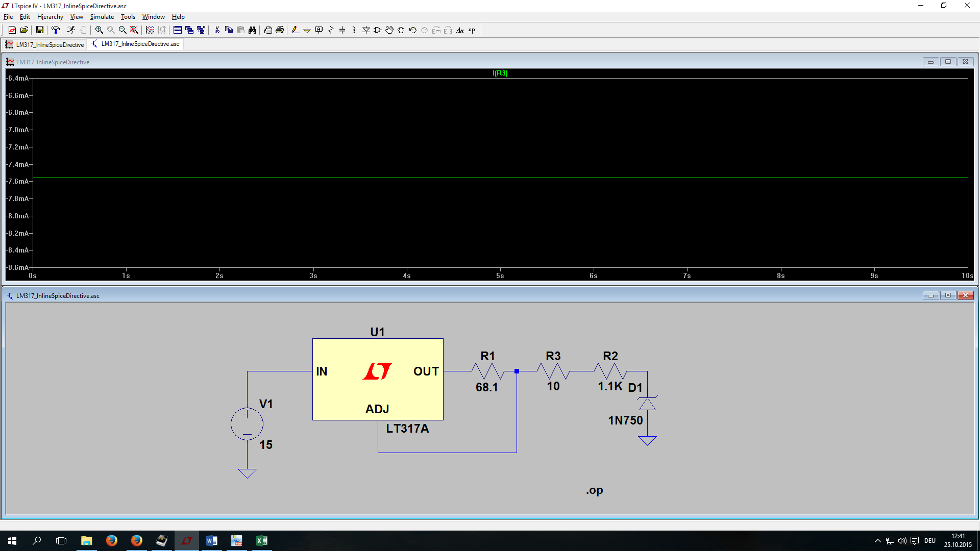Image resolution: width=980 pixels, height=551 pixels.
Task: Click the 1N750 diode value label
Action: click(x=625, y=420)
